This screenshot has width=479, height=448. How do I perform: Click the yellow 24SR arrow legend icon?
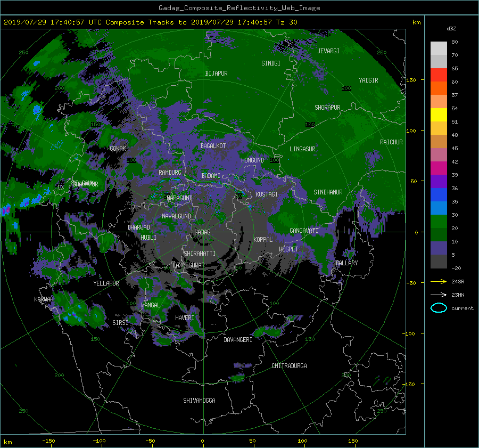pyautogui.click(x=439, y=281)
